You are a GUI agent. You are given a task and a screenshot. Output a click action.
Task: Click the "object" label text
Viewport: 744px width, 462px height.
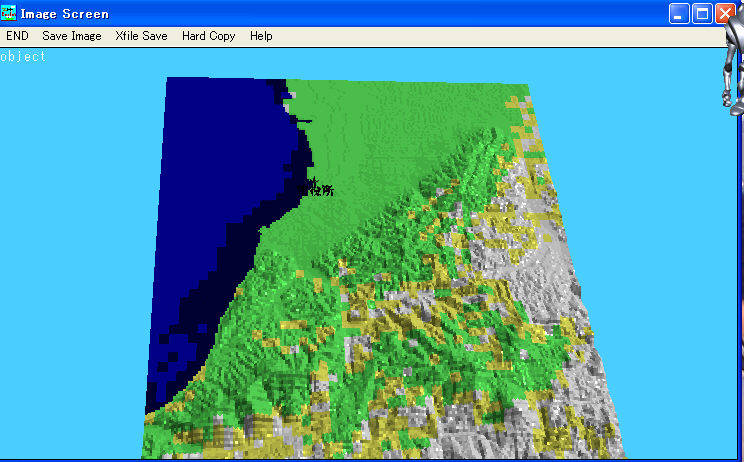(23, 57)
